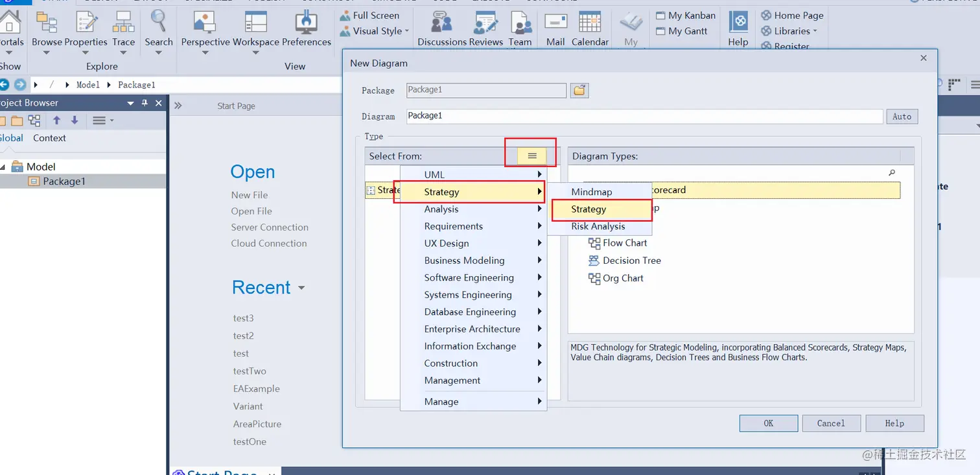Move item up with the up arrow
980x475 pixels.
click(x=57, y=121)
